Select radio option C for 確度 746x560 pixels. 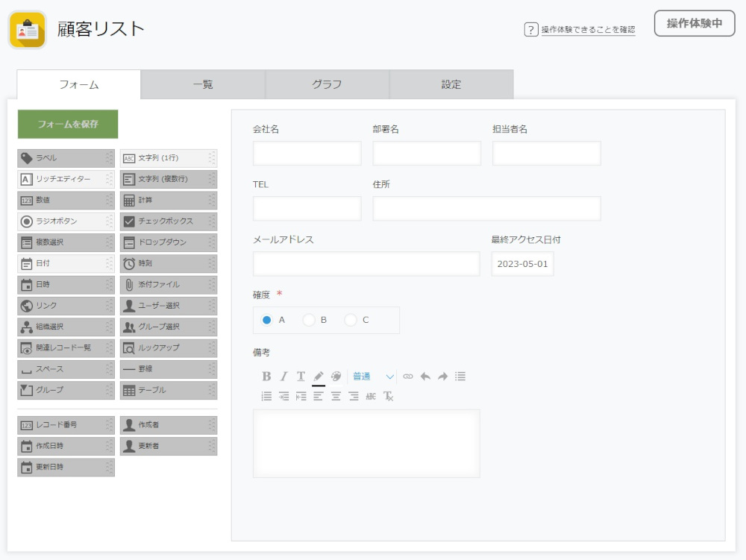351,320
